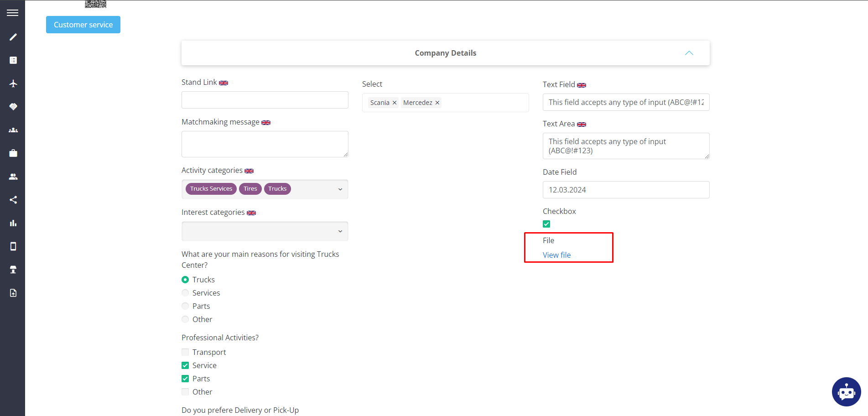
Task: Enable the Transport checkbox
Action: (185, 352)
